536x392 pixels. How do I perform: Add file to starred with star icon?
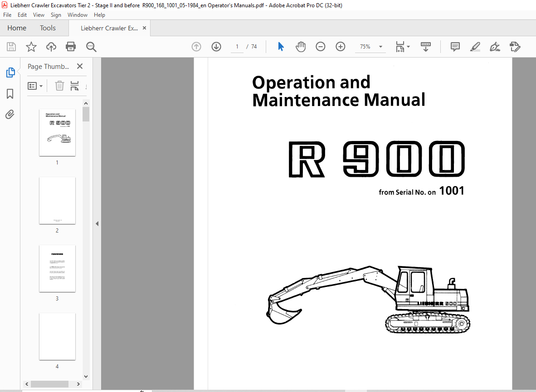pos(31,47)
